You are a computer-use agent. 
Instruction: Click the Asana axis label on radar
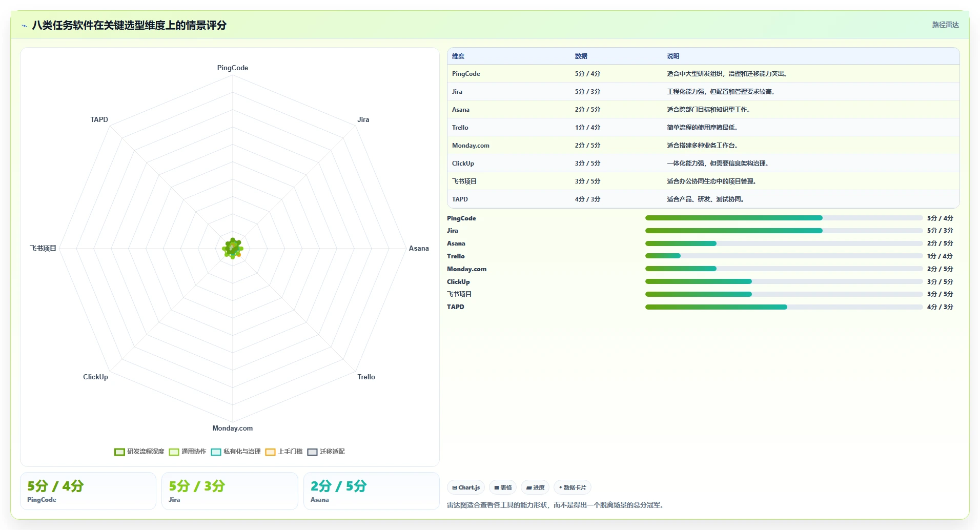tap(419, 249)
